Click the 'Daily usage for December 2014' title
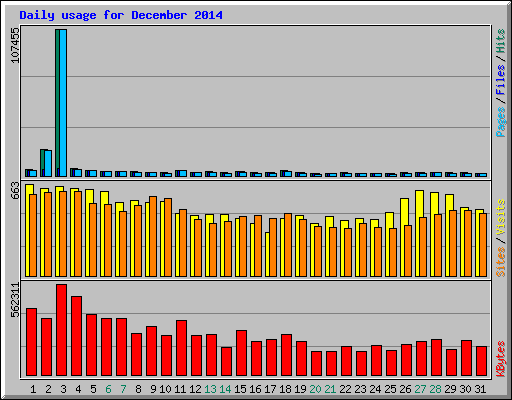This screenshot has width=512, height=400. click(x=121, y=15)
